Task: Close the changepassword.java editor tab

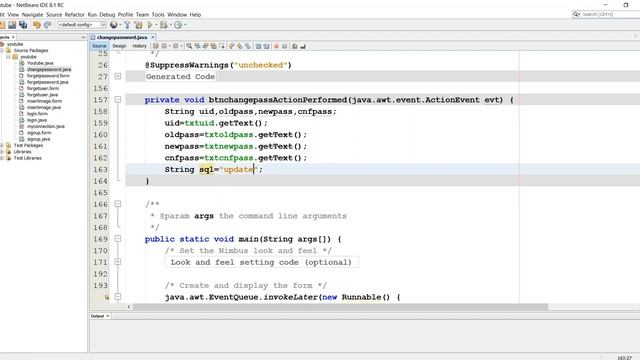Action: point(153,37)
